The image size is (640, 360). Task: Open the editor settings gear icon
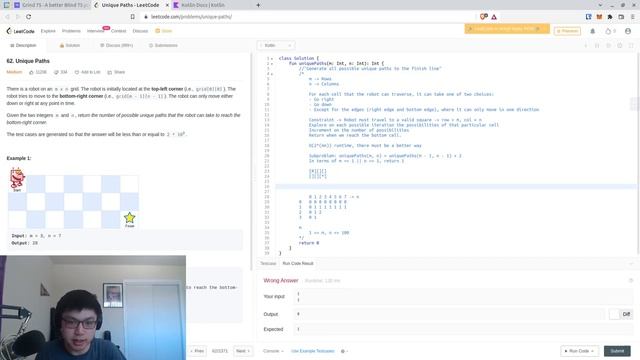(x=620, y=45)
